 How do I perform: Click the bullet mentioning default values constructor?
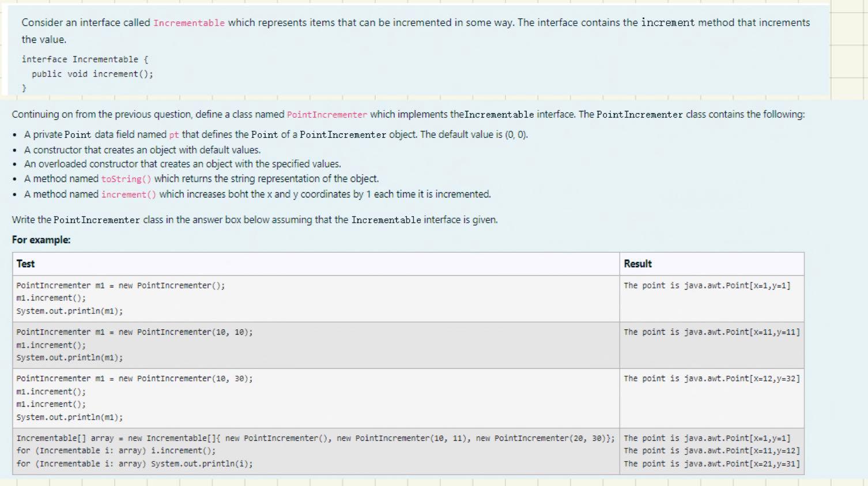[x=141, y=149]
